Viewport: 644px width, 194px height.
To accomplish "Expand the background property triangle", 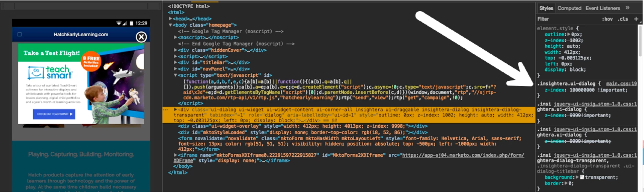I will 577,177.
